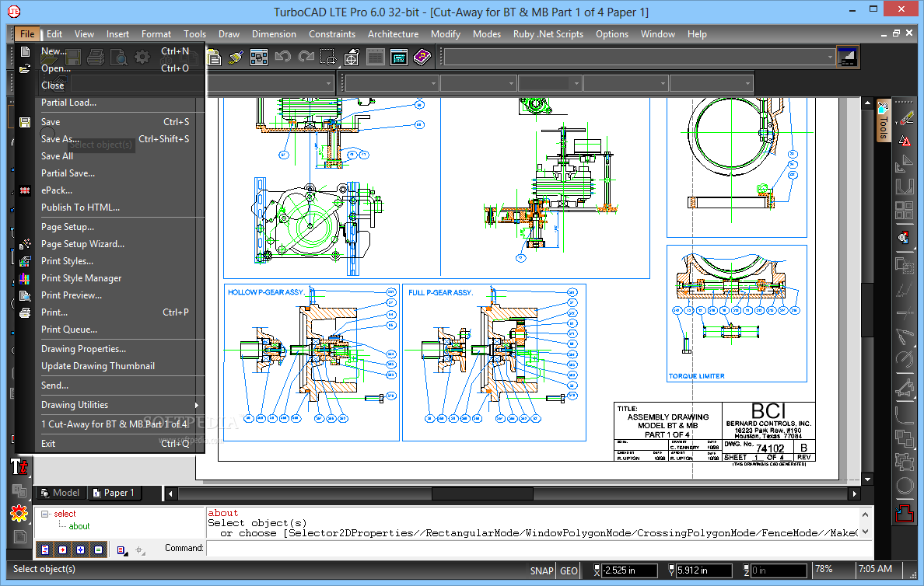Click the teal window palette icon
Image resolution: width=924 pixels, height=586 pixels.
(399, 58)
